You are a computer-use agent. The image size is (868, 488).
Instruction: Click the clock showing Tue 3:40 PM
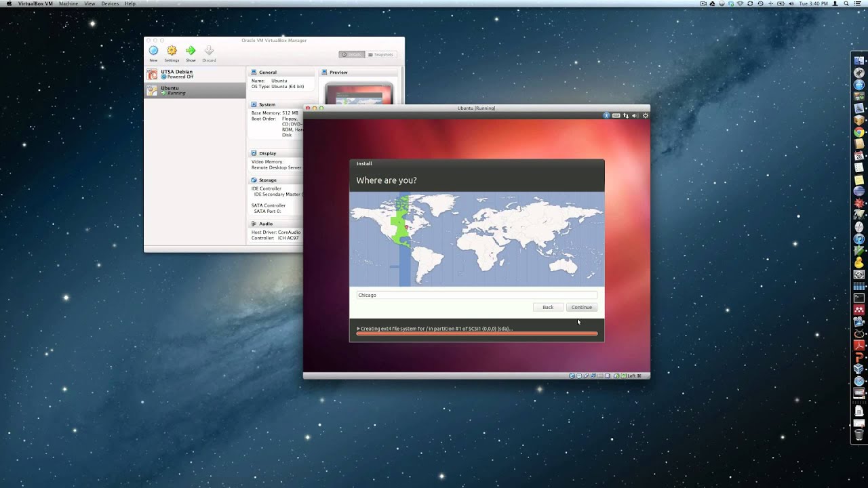coord(814,3)
